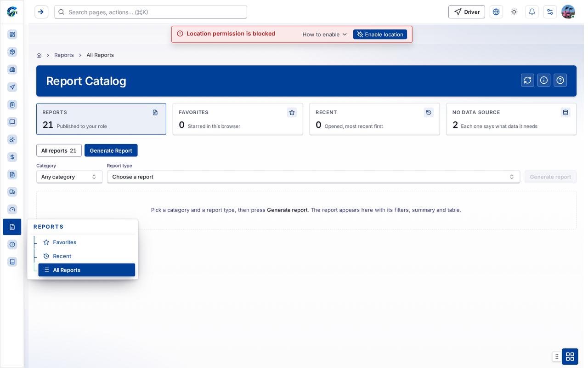Open the weather sun-cloud sidebar icon
This screenshot has height=368, width=588.
(x=12, y=139)
